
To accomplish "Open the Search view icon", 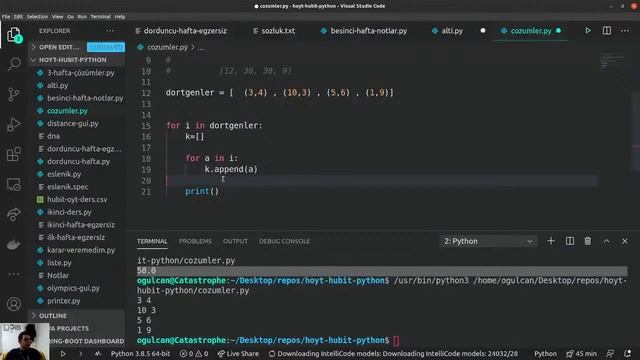I will 14,64.
